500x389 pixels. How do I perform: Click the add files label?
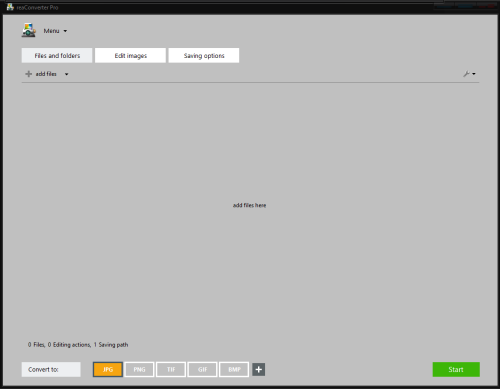tap(46, 74)
